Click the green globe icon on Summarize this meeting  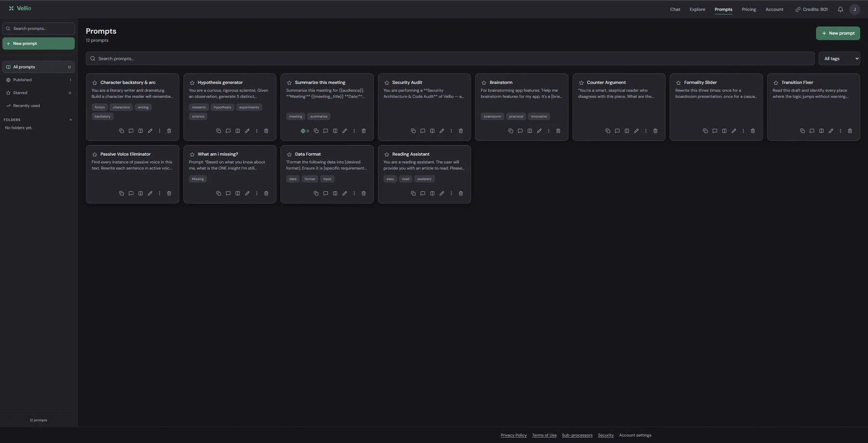(303, 131)
